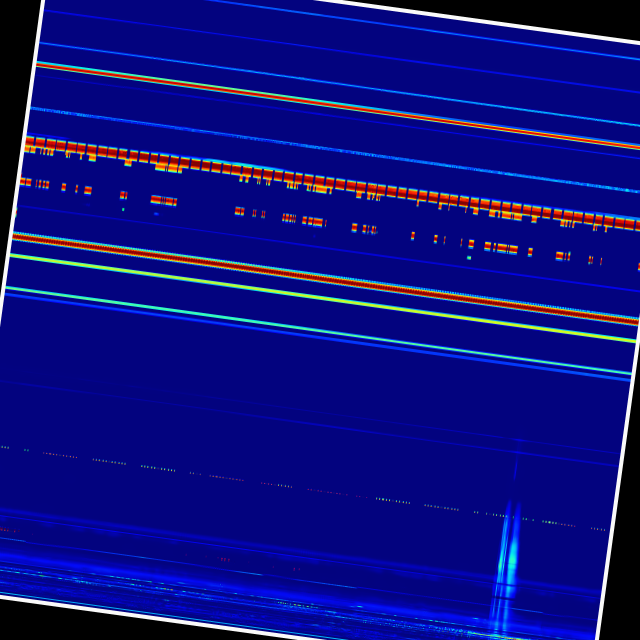Click the wide orange block cluster at left
Screen dimensions: 640x640
tap(163, 201)
